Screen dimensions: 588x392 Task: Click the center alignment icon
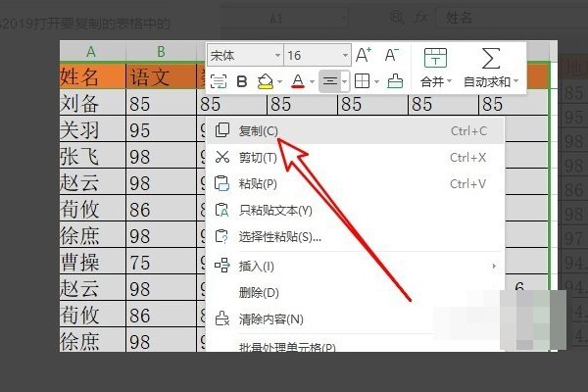330,81
